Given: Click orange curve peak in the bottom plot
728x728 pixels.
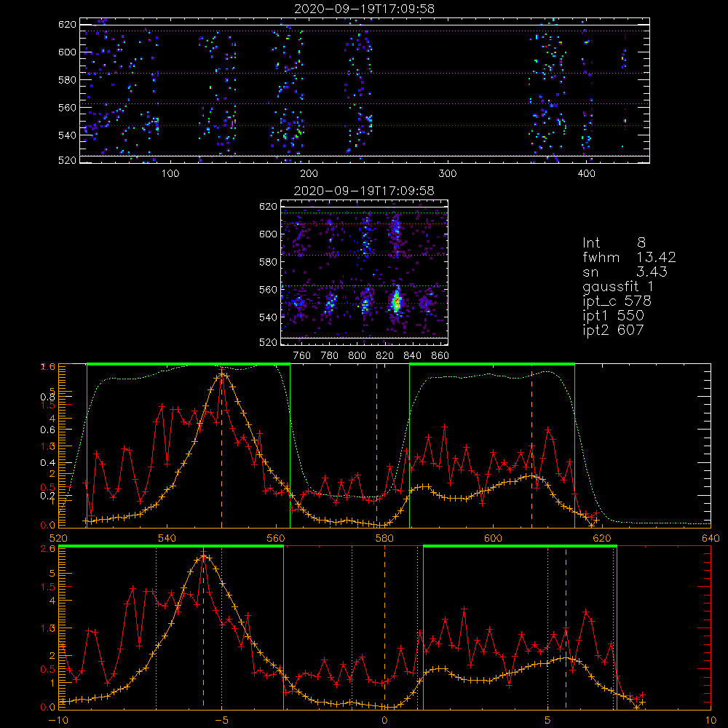Looking at the screenshot, I should click(203, 556).
